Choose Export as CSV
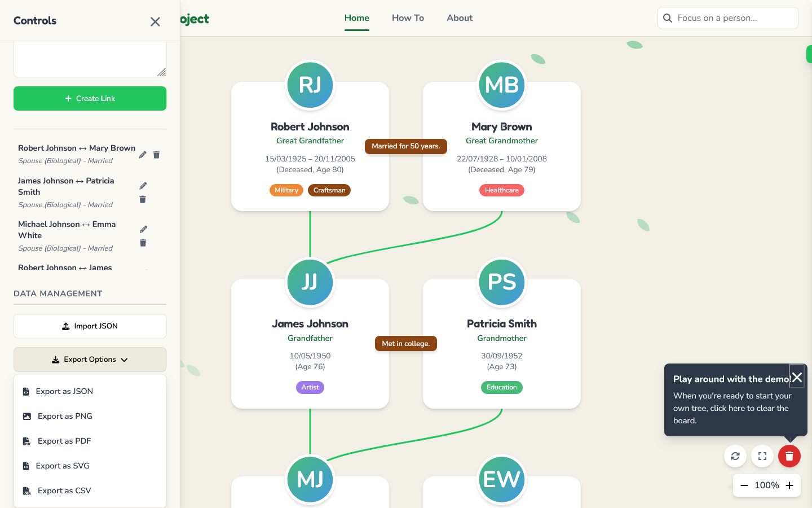The height and width of the screenshot is (508, 812). point(90,491)
